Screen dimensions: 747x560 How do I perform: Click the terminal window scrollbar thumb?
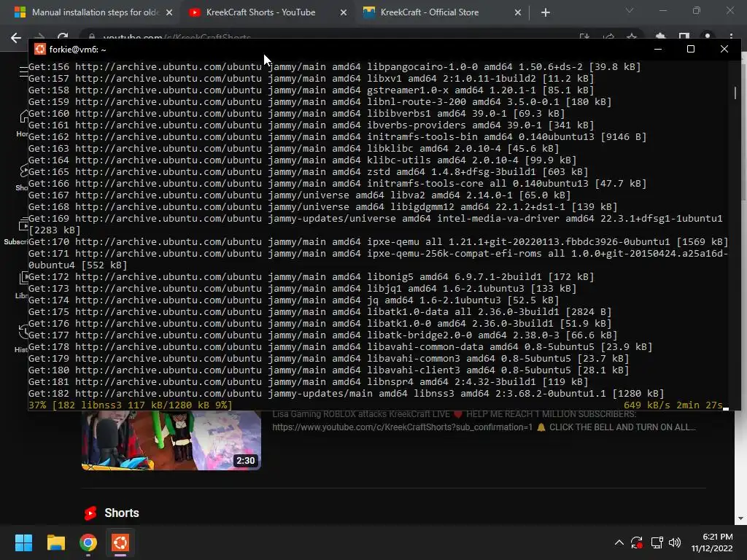pyautogui.click(x=735, y=93)
